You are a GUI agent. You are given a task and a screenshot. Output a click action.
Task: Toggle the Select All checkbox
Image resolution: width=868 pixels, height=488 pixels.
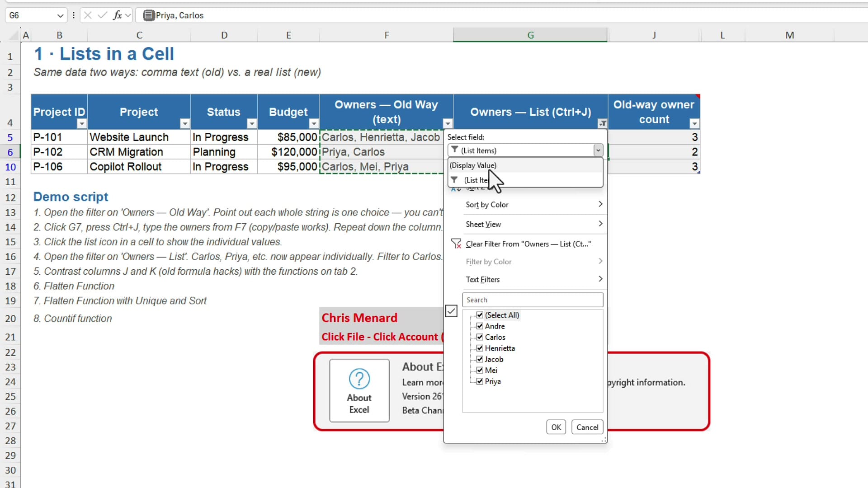[x=480, y=315]
